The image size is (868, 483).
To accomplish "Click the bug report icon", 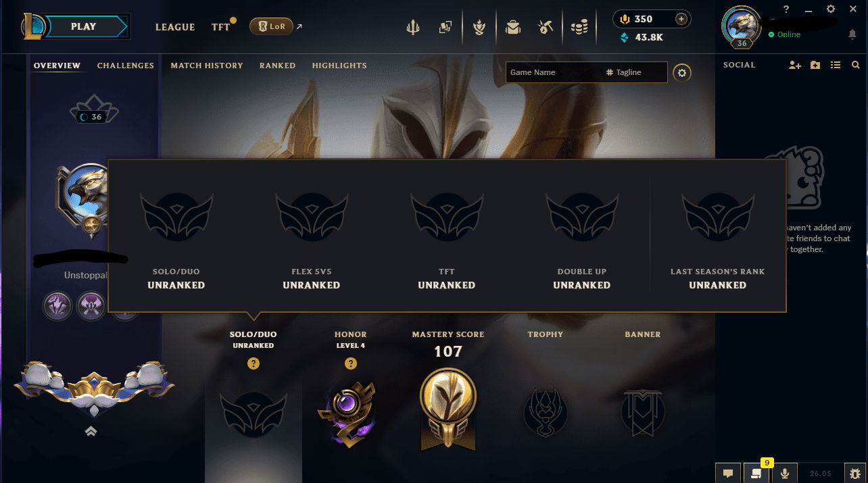I will [854, 474].
